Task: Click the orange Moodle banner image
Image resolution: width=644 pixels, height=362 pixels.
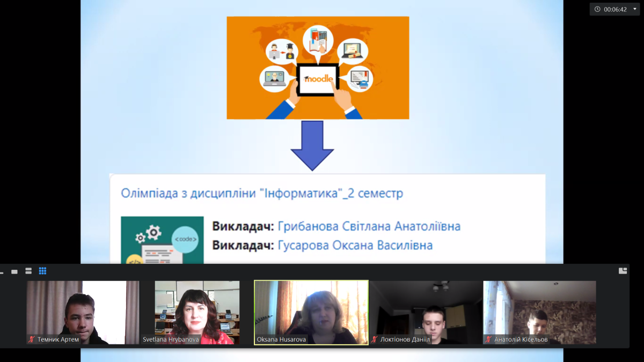Action: click(318, 68)
